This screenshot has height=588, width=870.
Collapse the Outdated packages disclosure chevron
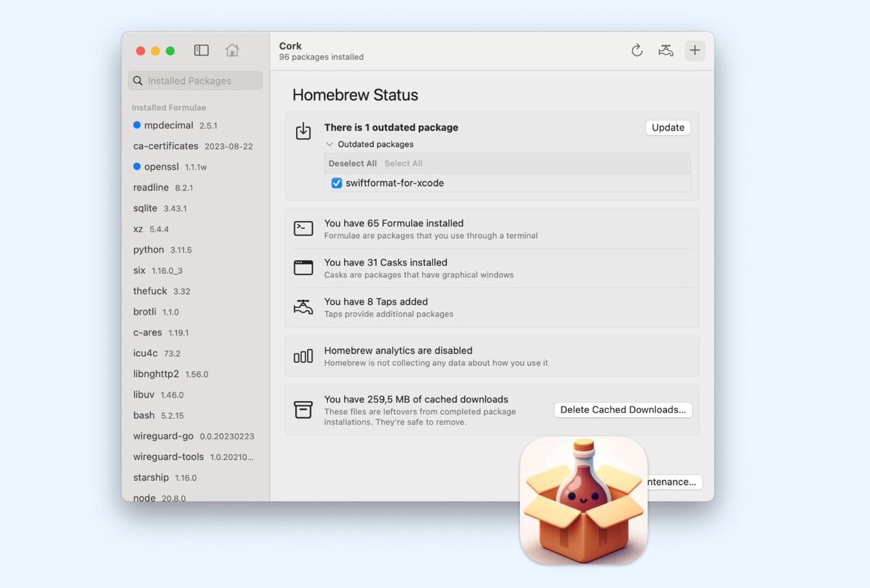coord(330,144)
